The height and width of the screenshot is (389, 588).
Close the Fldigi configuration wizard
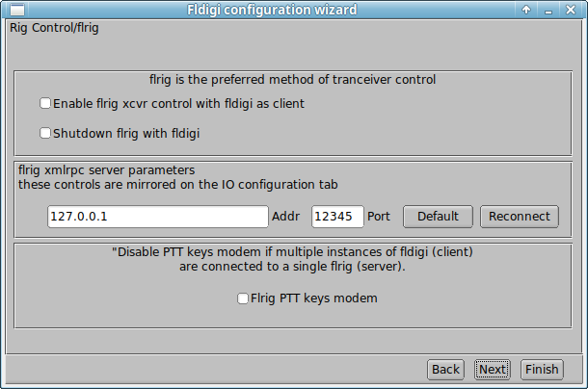click(571, 10)
